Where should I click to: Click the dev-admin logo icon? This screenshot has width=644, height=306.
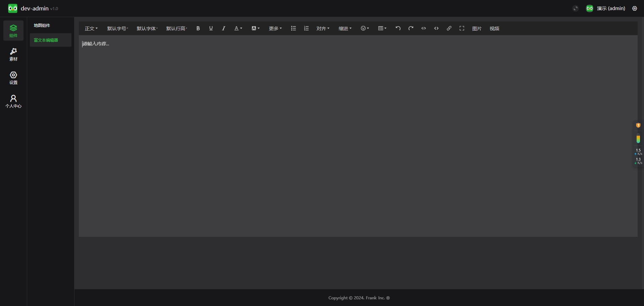(x=13, y=8)
